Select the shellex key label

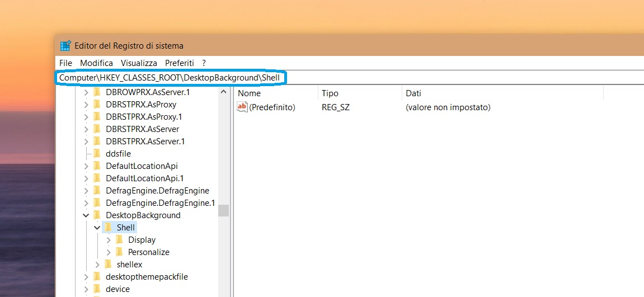(x=129, y=265)
